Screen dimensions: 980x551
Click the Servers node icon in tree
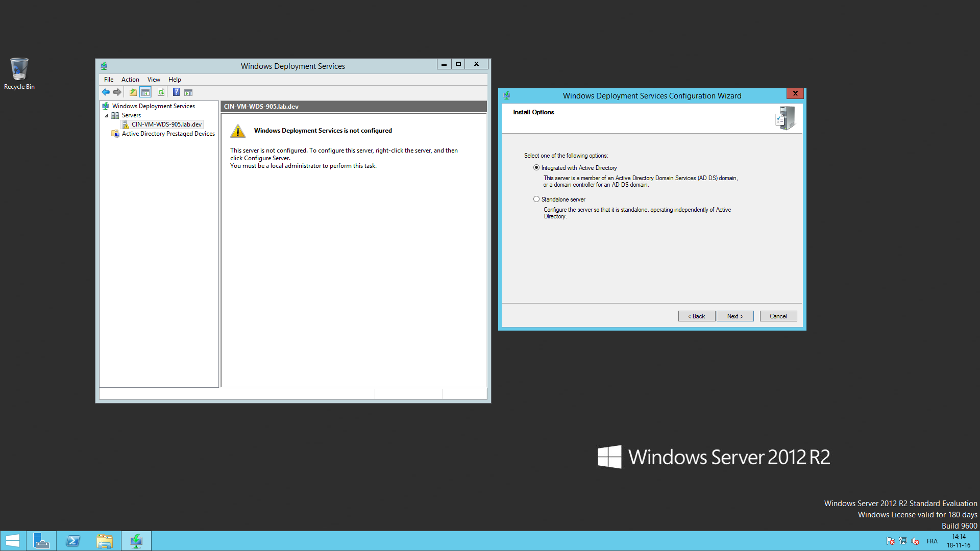pyautogui.click(x=115, y=115)
